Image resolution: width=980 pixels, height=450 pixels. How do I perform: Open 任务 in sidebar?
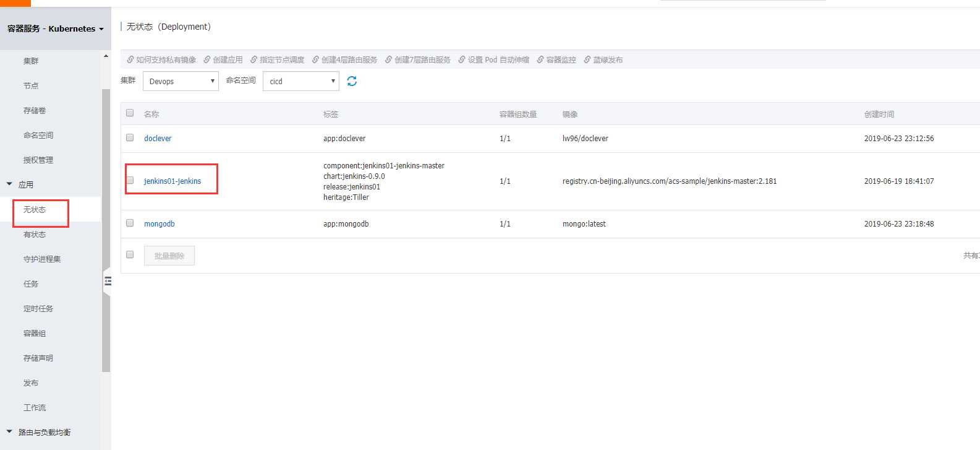click(x=31, y=283)
